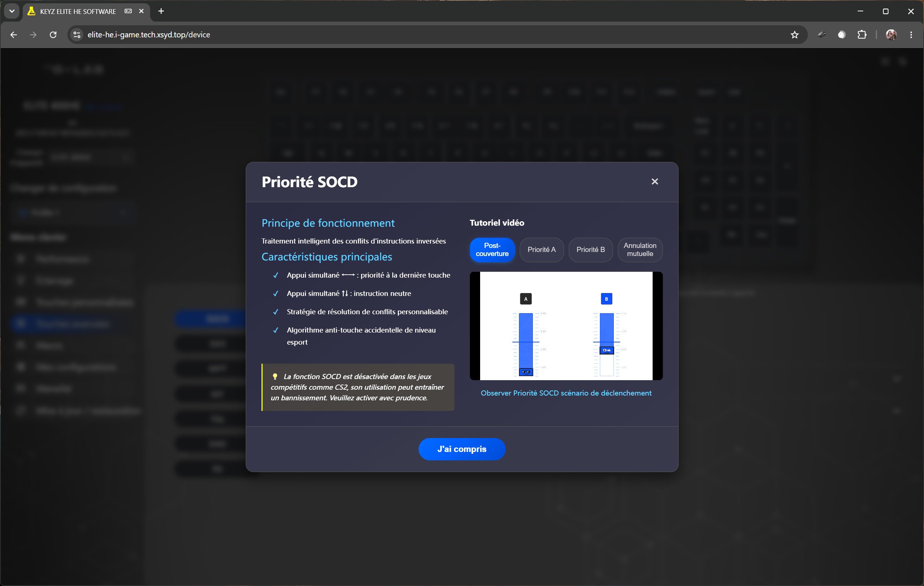This screenshot has width=924, height=586.
Task: Switch to Priorité B tutorial
Action: pos(590,250)
